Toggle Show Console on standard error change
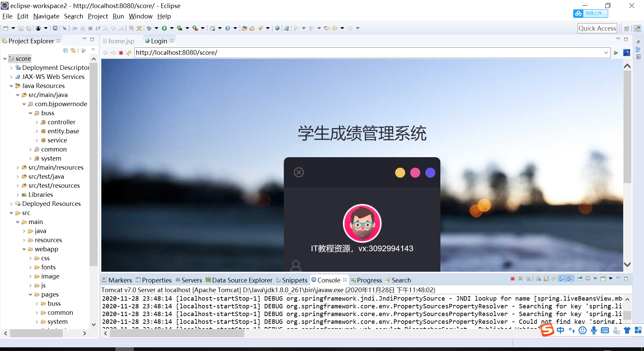Screen dimensions: 644x351 click(570, 279)
